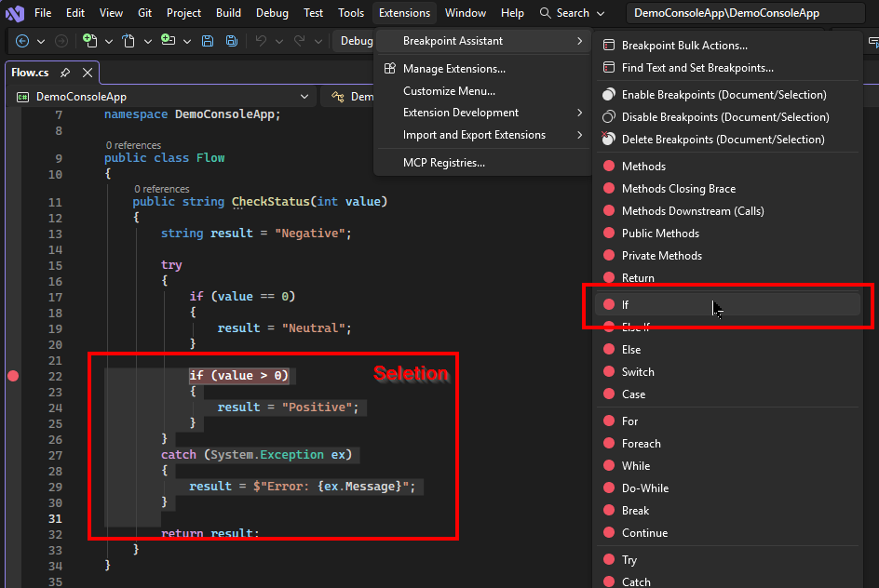This screenshot has width=879, height=588.
Task: Open the Debug menu
Action: tap(272, 13)
